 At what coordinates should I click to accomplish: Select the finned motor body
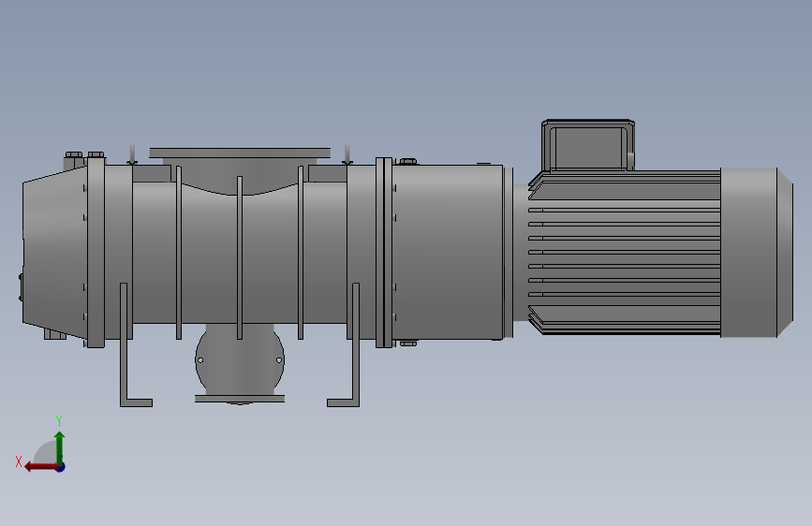(x=624, y=253)
